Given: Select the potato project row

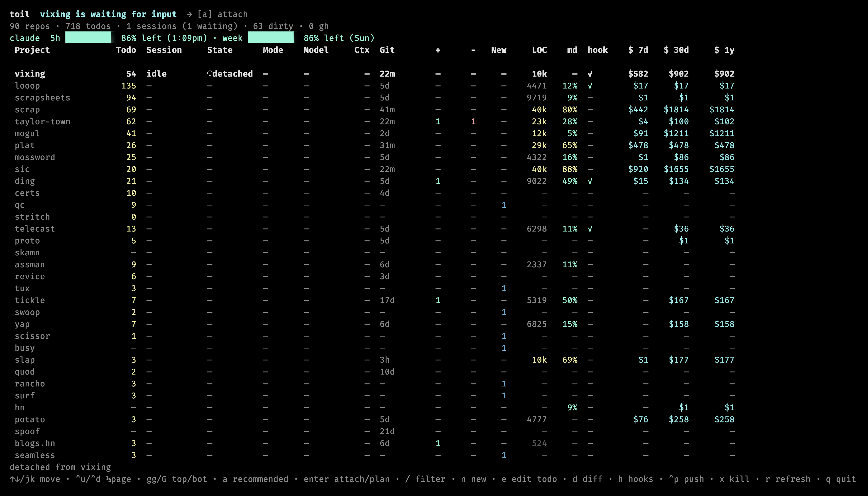Looking at the screenshot, I should 372,420.
